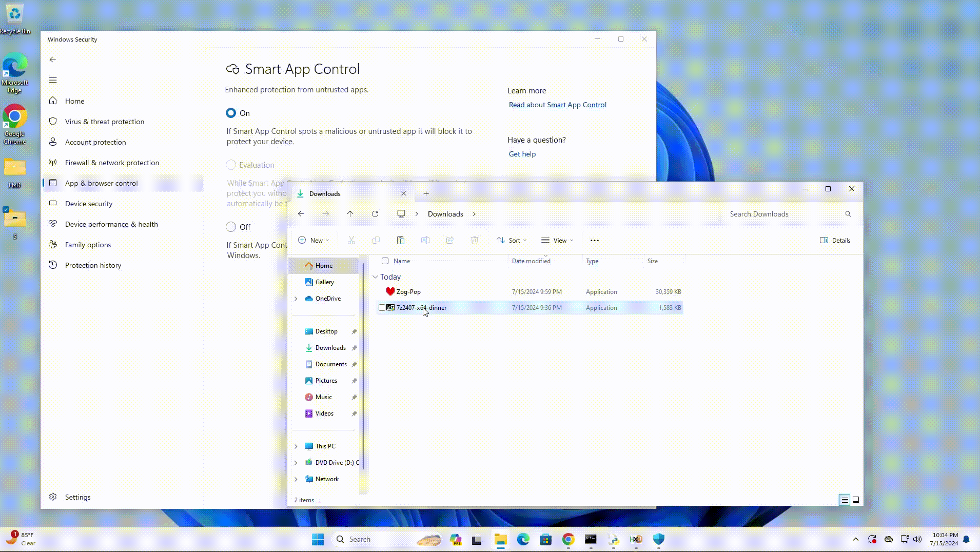
Task: Check the 7z2407-x64-dinner file checkbox
Action: pos(382,308)
